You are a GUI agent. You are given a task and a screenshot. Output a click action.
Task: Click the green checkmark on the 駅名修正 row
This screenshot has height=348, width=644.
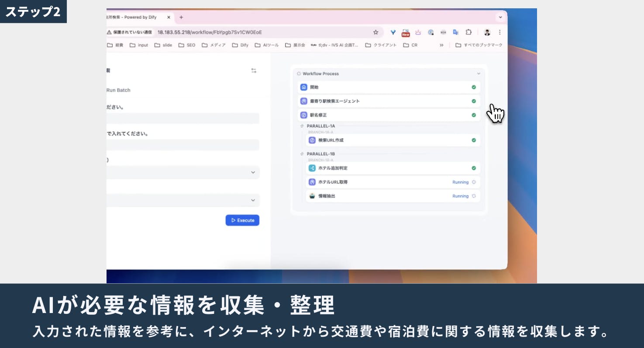[x=474, y=115]
